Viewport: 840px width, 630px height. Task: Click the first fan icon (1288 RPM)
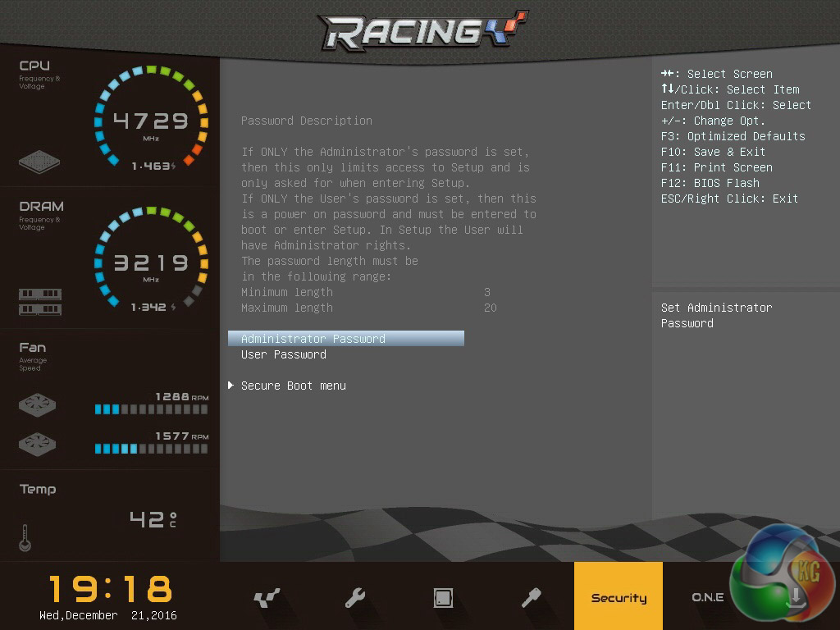tap(39, 405)
